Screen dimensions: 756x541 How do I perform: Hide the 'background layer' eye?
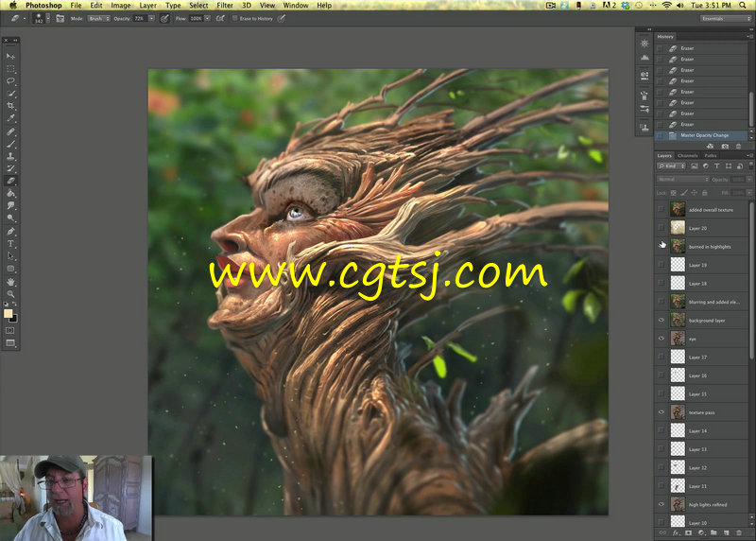pos(661,320)
